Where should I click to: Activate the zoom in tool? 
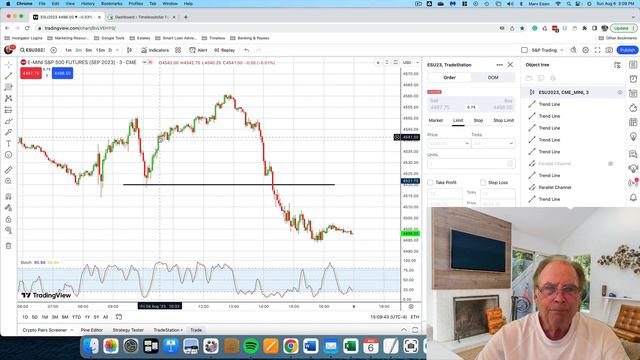tap(8, 181)
